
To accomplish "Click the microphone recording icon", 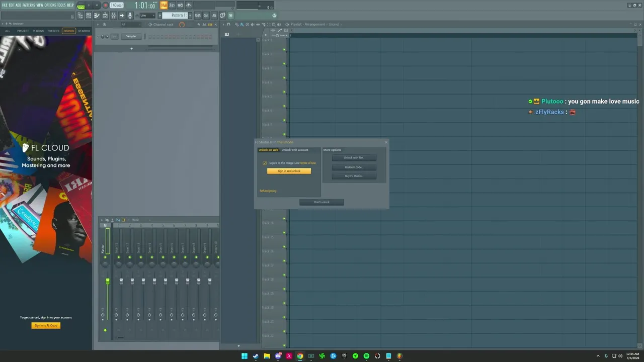I will tap(130, 16).
